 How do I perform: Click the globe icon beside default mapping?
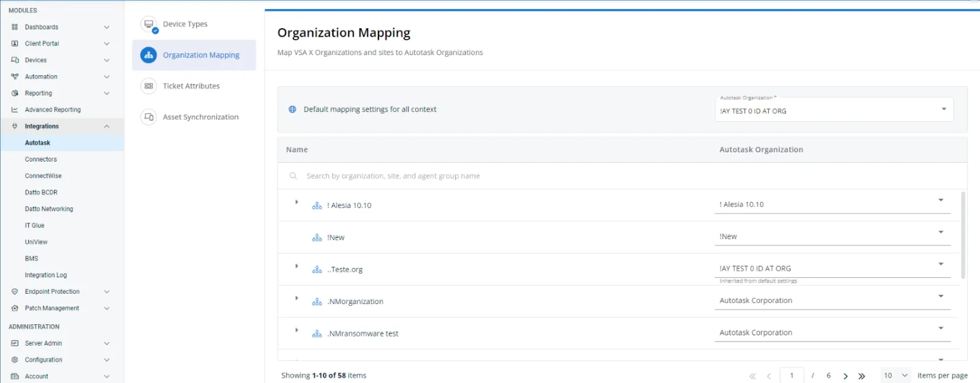click(x=292, y=110)
